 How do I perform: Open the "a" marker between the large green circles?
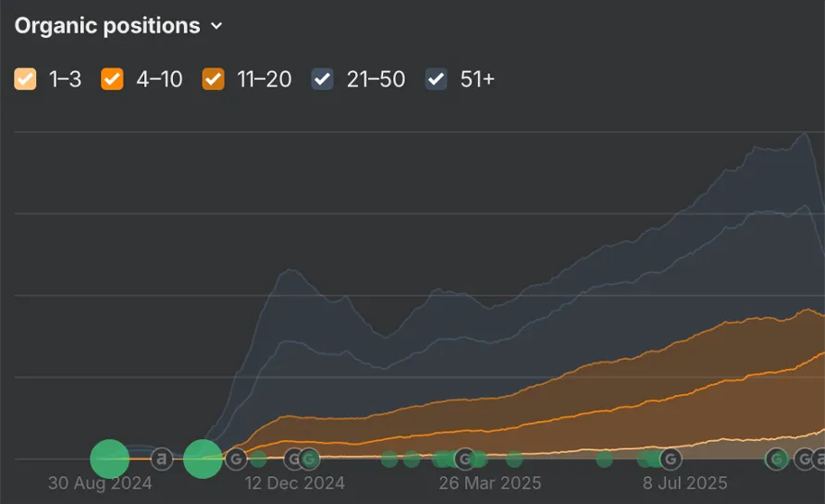coord(162,459)
